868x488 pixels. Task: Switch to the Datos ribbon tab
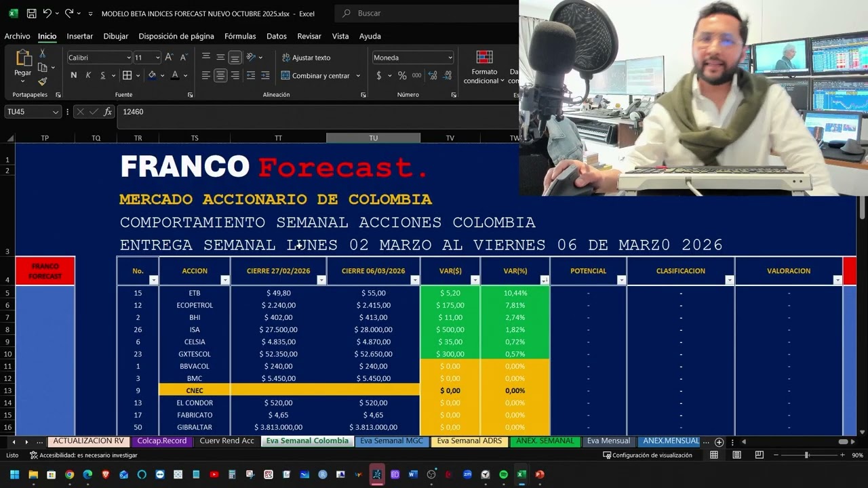point(277,36)
